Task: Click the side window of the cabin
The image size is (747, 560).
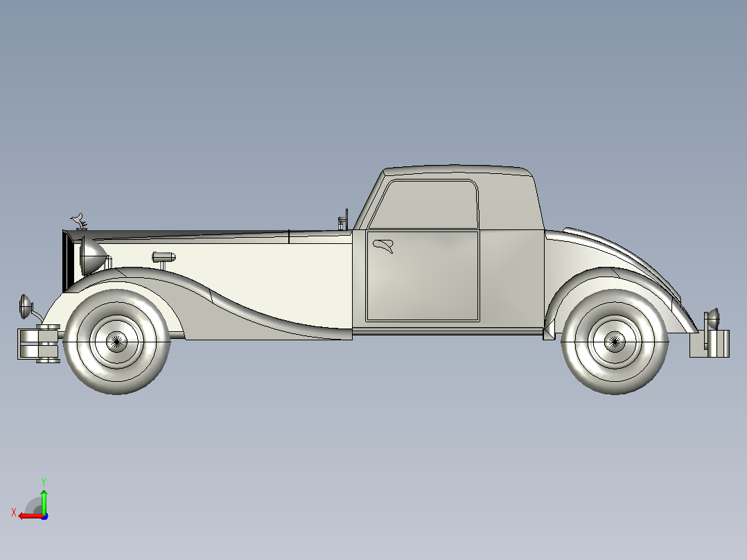Action: (423, 204)
